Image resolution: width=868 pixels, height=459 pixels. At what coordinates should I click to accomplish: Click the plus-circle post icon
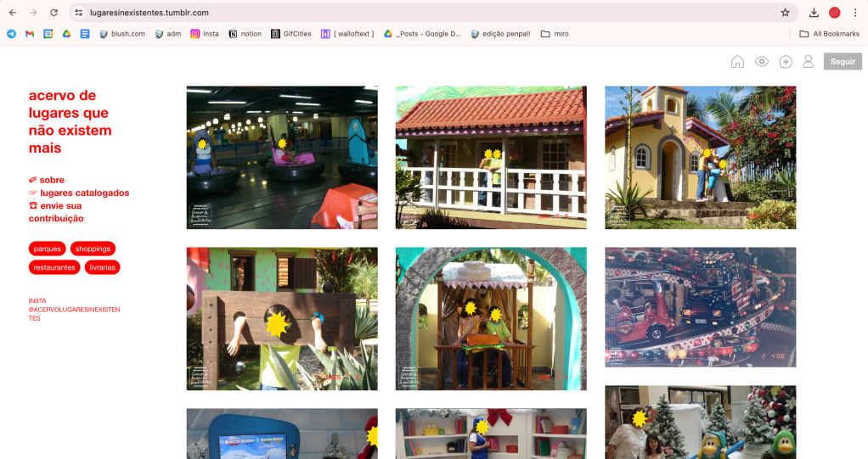(786, 62)
